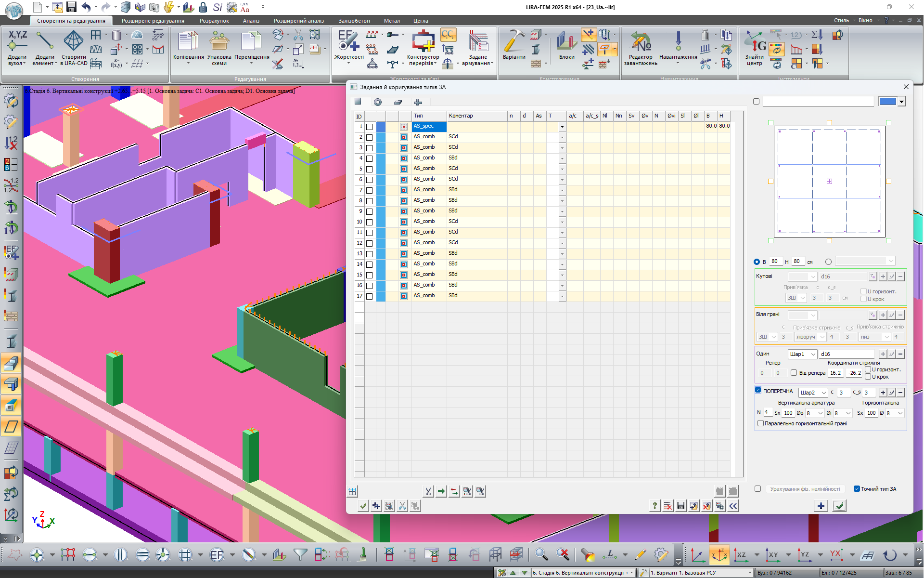
Task: Open the Шар1 layer dropdown
Action: [802, 354]
